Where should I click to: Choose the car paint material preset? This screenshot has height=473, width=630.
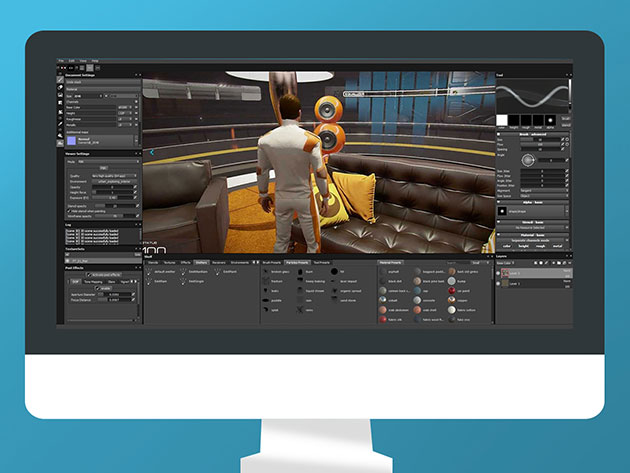(x=459, y=291)
